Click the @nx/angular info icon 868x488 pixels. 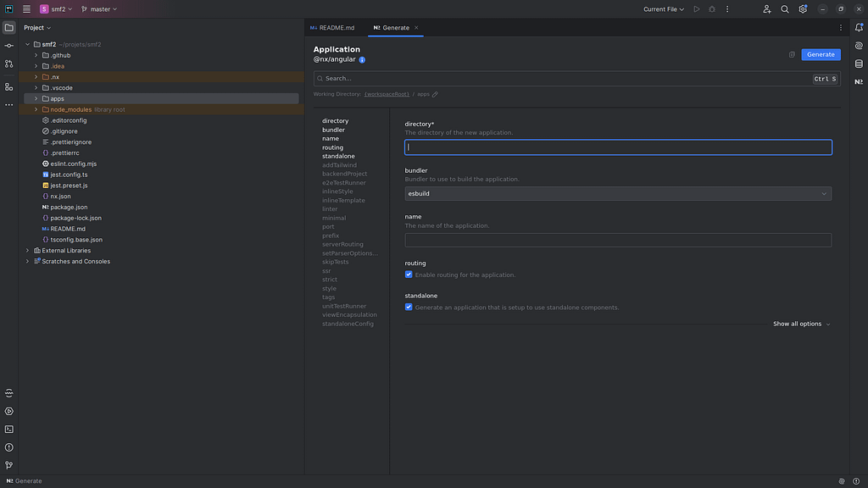click(362, 60)
